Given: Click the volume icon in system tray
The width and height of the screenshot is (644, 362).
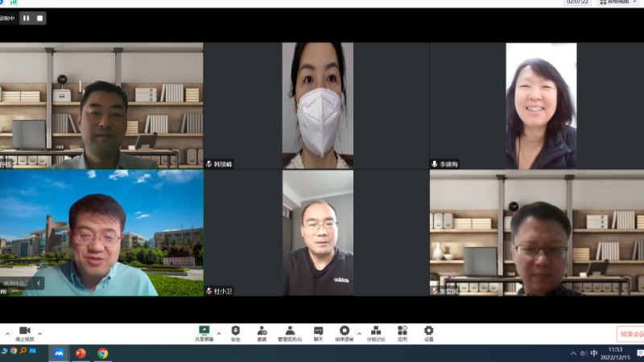Looking at the screenshot, I should pyautogui.click(x=584, y=353).
